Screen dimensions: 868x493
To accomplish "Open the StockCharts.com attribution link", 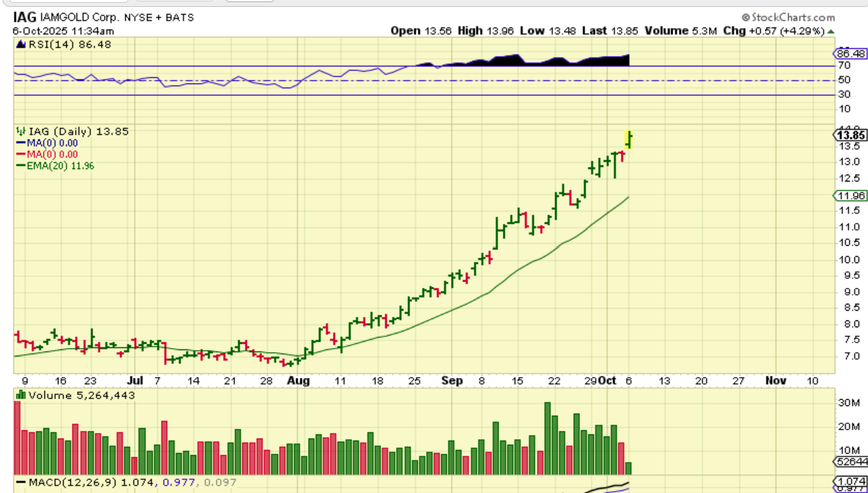I will [788, 17].
